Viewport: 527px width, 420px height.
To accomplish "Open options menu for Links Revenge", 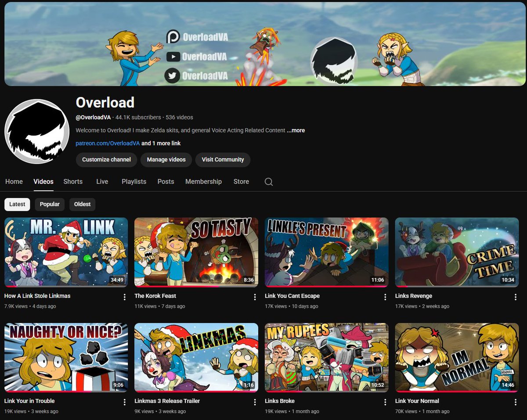I will pos(516,297).
